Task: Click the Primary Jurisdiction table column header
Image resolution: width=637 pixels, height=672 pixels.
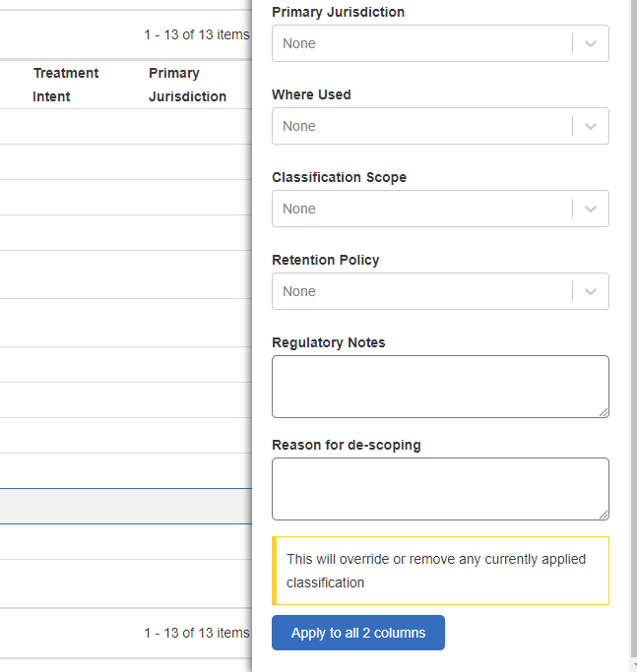Action: [187, 85]
